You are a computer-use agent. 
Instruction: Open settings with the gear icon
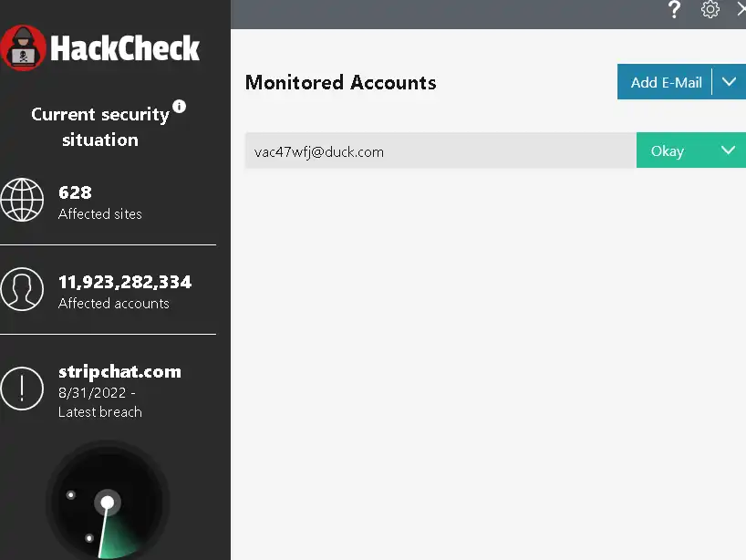[710, 10]
